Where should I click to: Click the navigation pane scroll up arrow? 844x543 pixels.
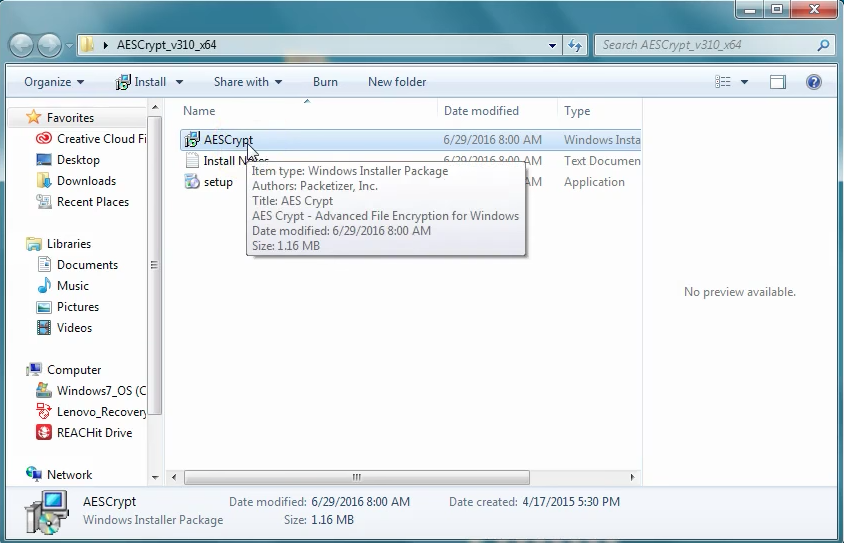pos(155,108)
